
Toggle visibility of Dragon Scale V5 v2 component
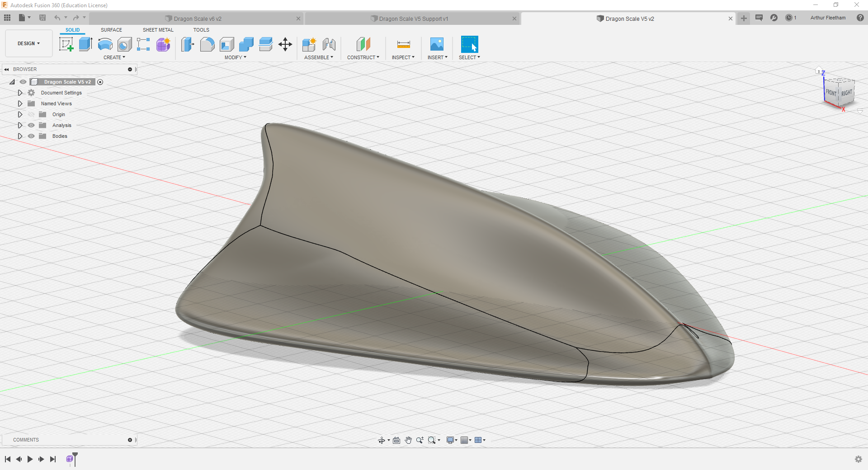[23, 82]
